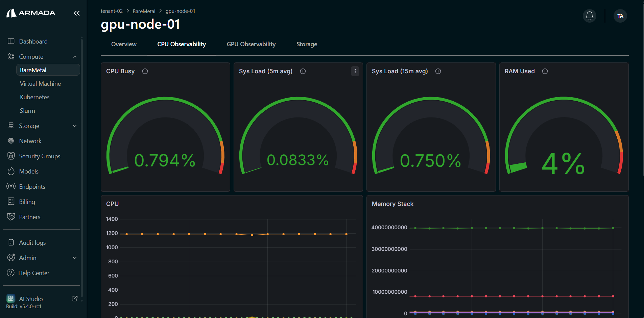Click the Partners handshake icon
The width and height of the screenshot is (644, 318).
pos(11,217)
